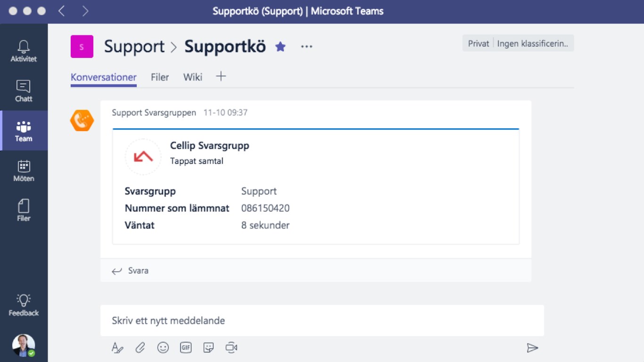The height and width of the screenshot is (362, 644).
Task: Open the channel more options ellipsis
Action: tap(307, 47)
